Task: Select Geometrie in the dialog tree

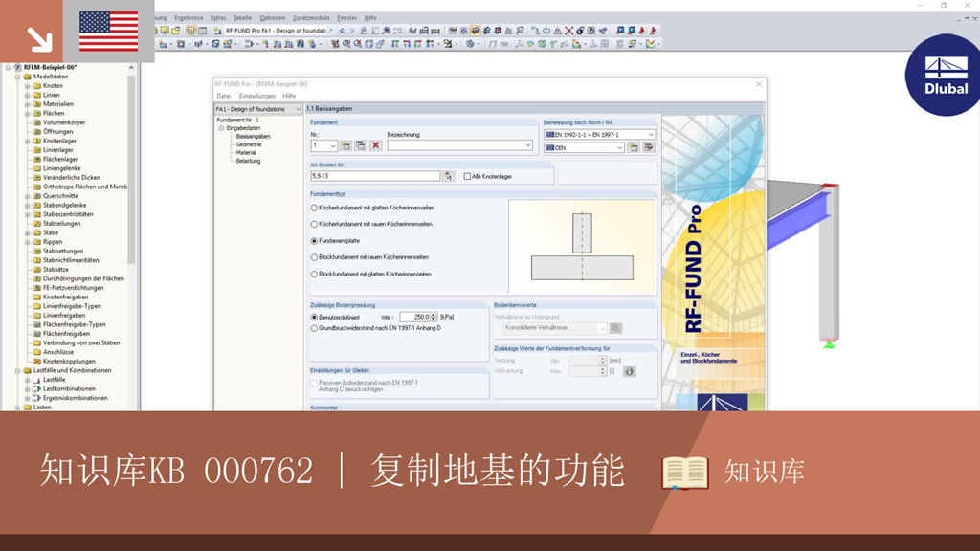Action: tap(248, 144)
